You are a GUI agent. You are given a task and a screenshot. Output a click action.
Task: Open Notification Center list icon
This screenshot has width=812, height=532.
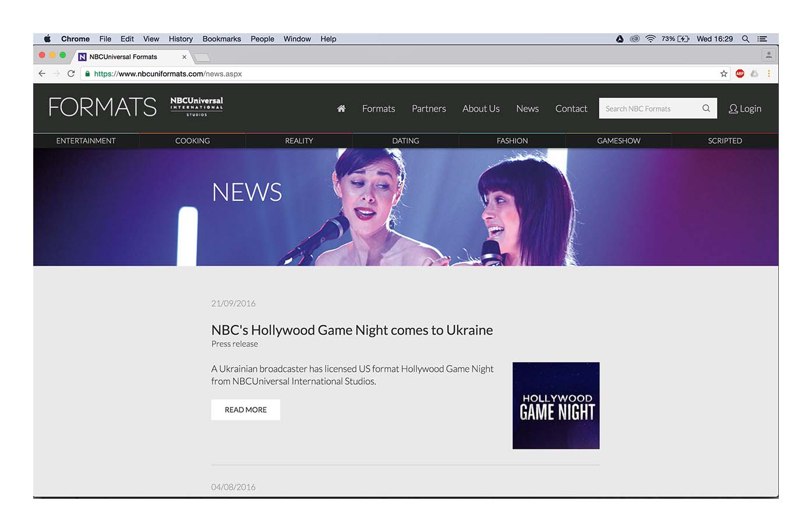pyautogui.click(x=762, y=39)
